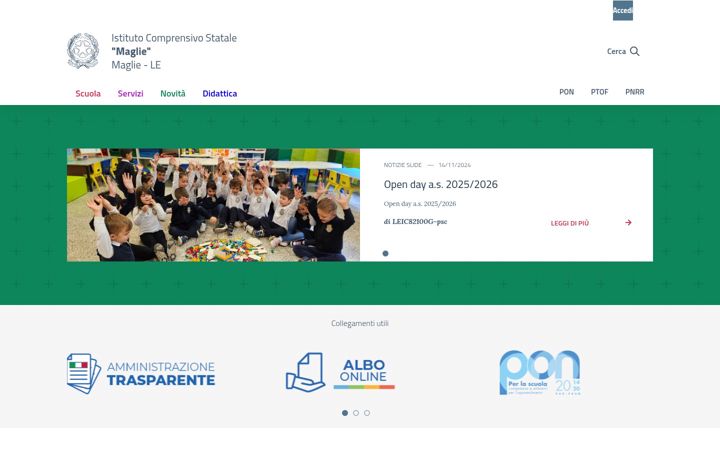Open the children classroom photo
720x450 pixels.
[214, 205]
